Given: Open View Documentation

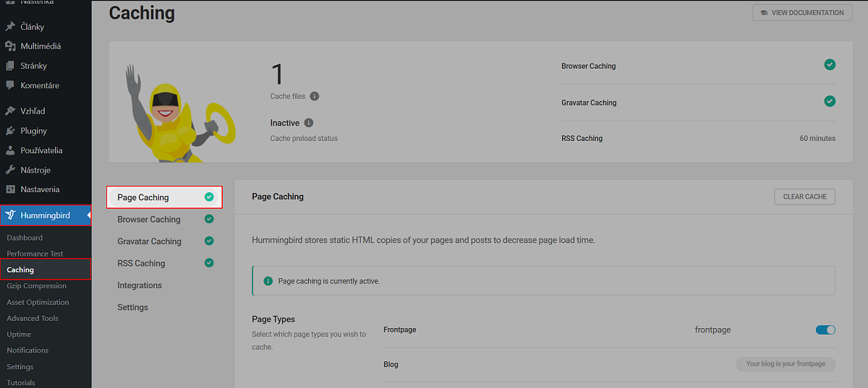Looking at the screenshot, I should [x=802, y=12].
